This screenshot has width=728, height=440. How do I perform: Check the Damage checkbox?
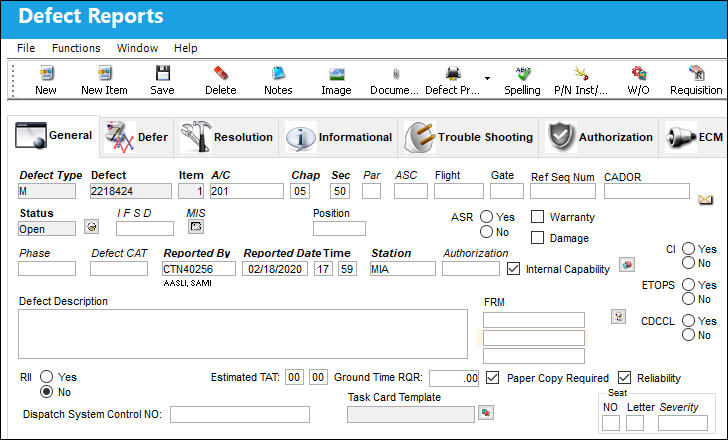pyautogui.click(x=537, y=238)
